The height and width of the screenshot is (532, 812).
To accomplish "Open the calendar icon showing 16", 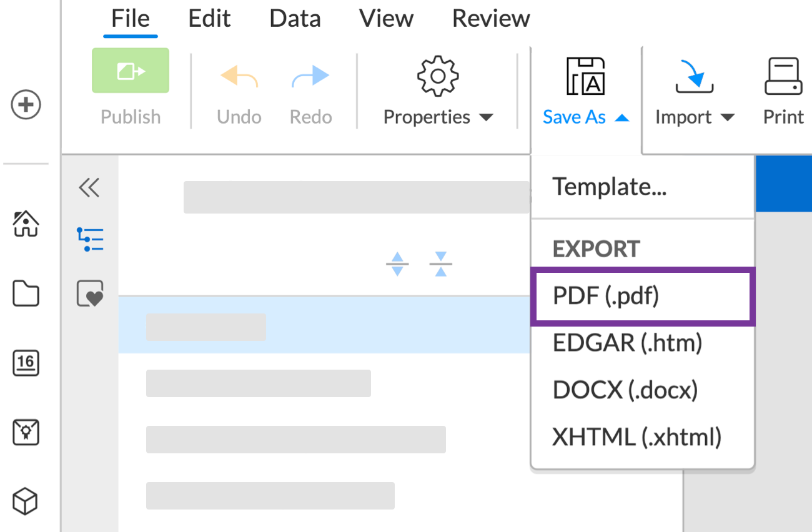I will 26,363.
